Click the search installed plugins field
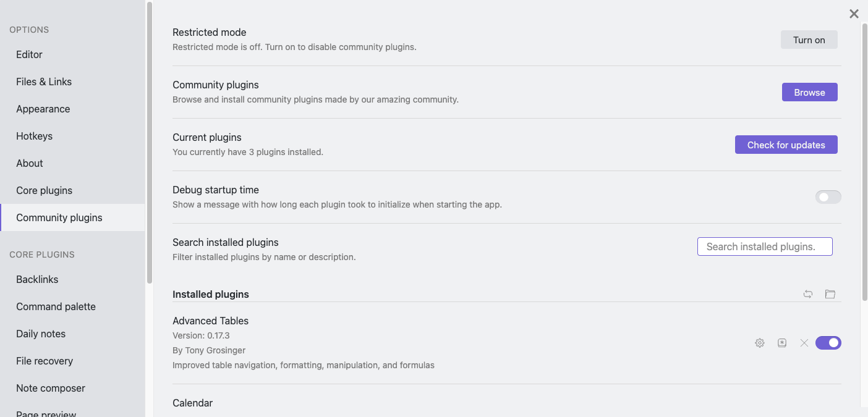868x417 pixels. coord(765,246)
